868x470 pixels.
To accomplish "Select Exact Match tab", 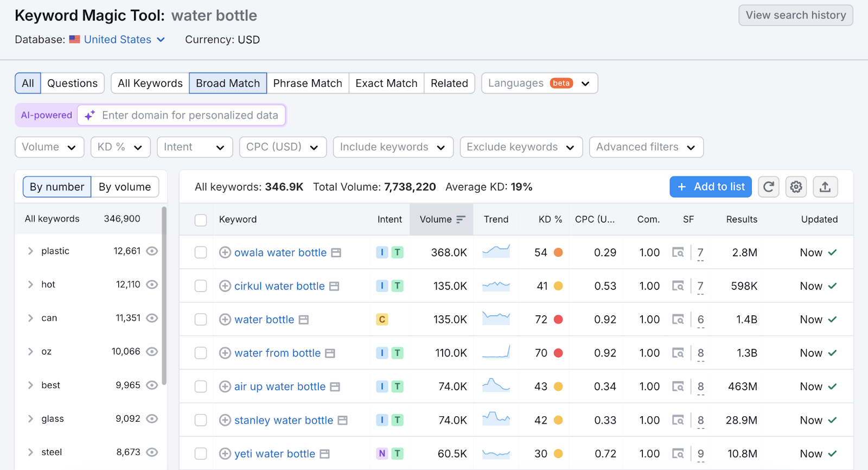I will tap(386, 83).
